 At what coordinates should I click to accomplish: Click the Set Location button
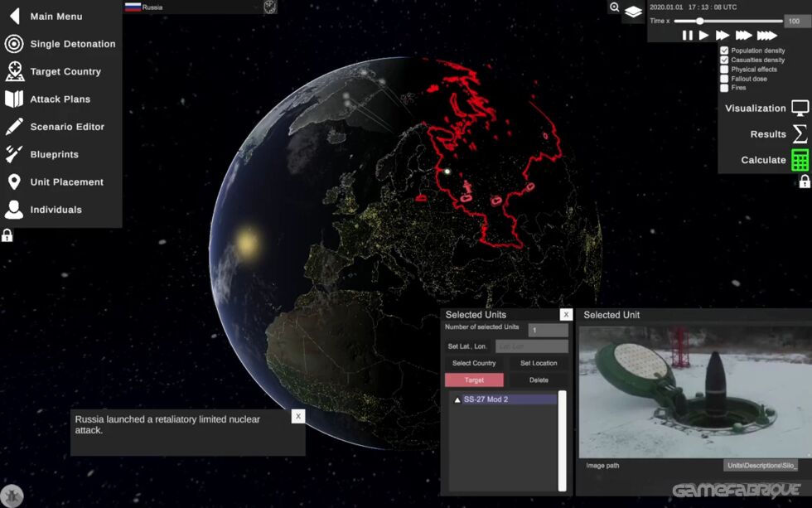539,363
